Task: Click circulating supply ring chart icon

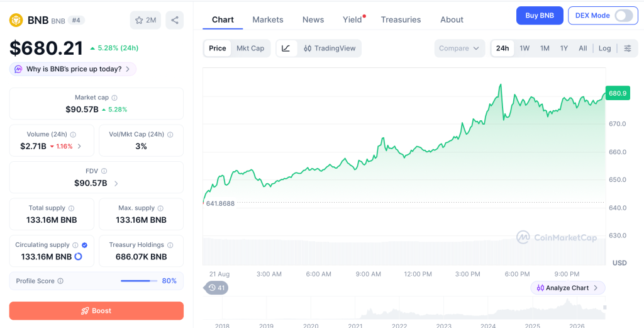Action: pyautogui.click(x=78, y=256)
